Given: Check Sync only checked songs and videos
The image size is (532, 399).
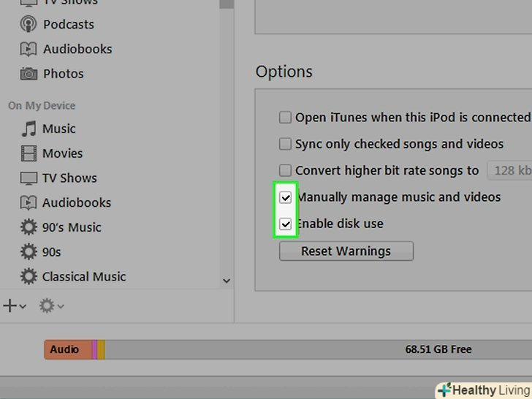Looking at the screenshot, I should [285, 144].
